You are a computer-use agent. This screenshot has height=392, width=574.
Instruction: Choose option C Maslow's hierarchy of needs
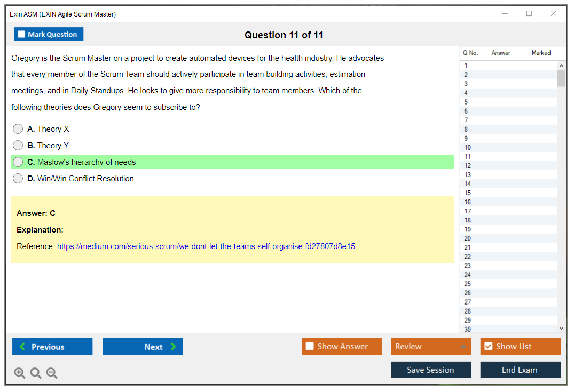18,162
